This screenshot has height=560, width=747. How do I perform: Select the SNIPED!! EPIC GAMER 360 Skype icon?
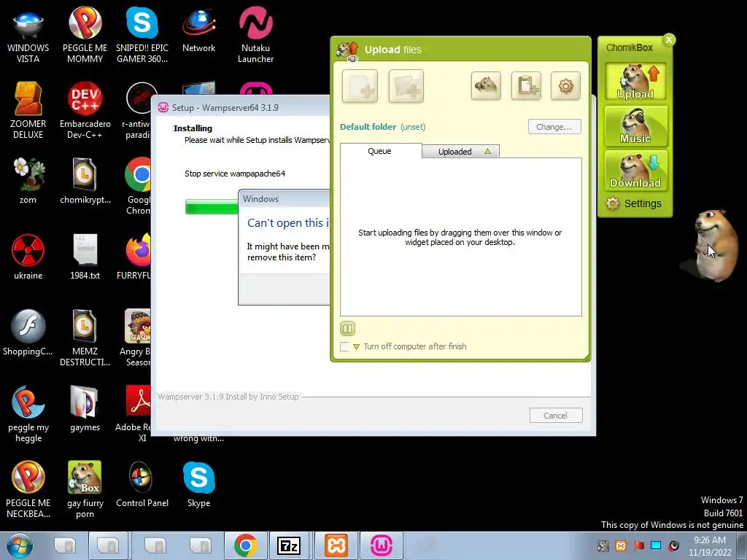(x=142, y=34)
